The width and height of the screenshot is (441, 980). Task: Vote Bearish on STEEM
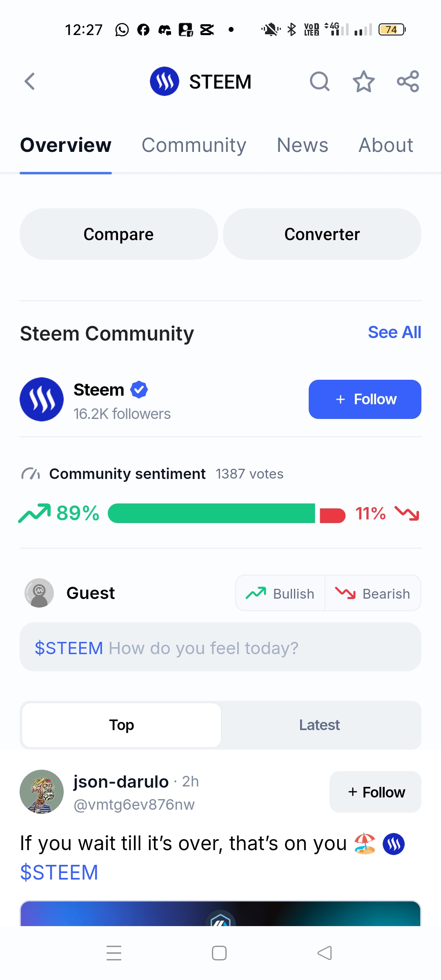pyautogui.click(x=373, y=593)
